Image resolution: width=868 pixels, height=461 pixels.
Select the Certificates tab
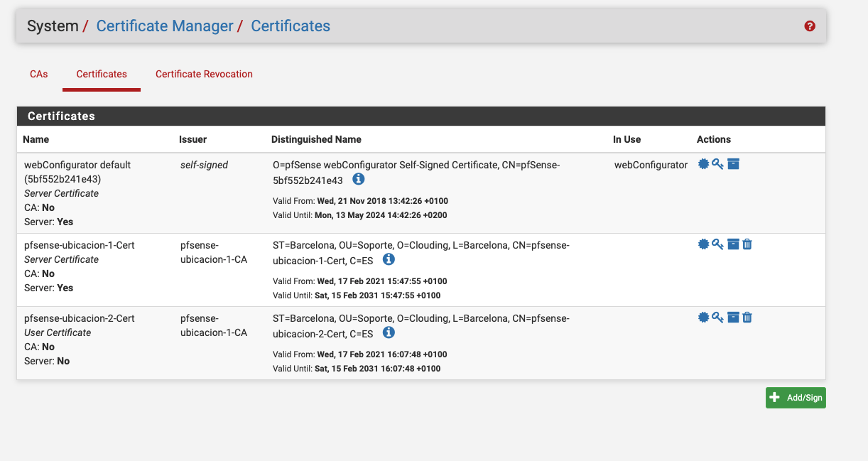click(x=102, y=74)
